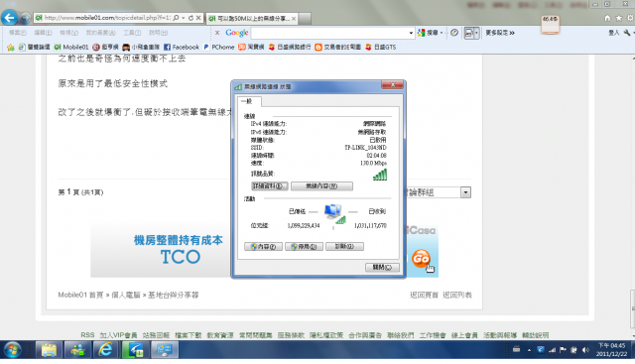Open the 蘭蝶論壇 bookmark
This screenshot has width=635, height=364.
[x=34, y=47]
